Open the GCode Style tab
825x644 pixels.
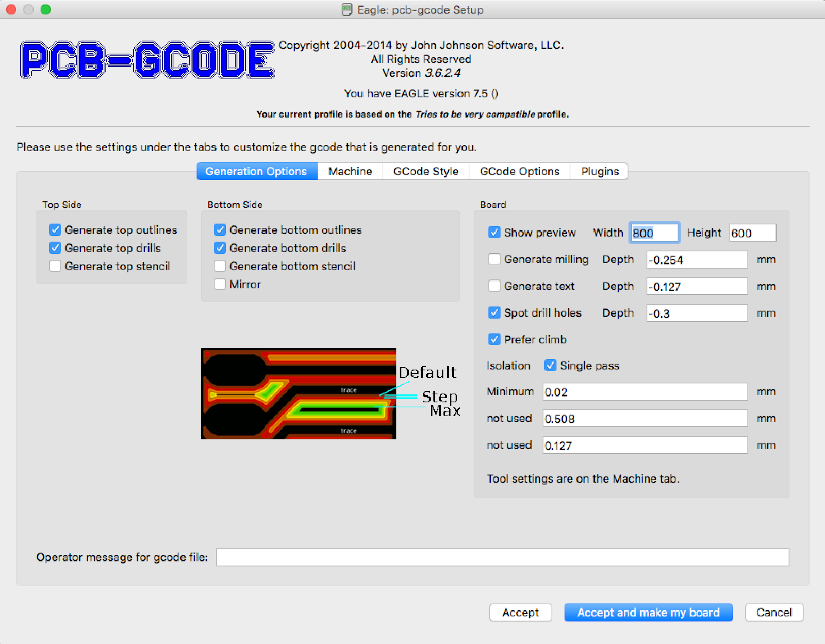click(x=425, y=171)
